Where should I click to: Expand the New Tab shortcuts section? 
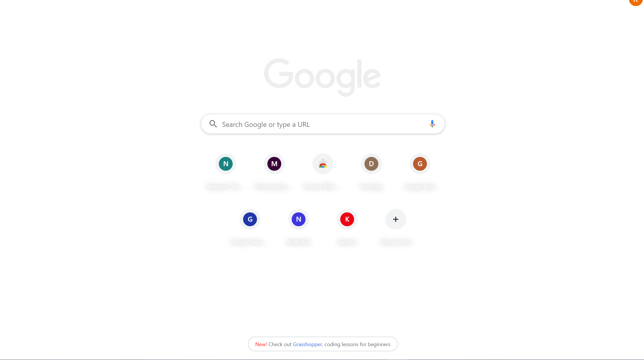click(x=395, y=219)
